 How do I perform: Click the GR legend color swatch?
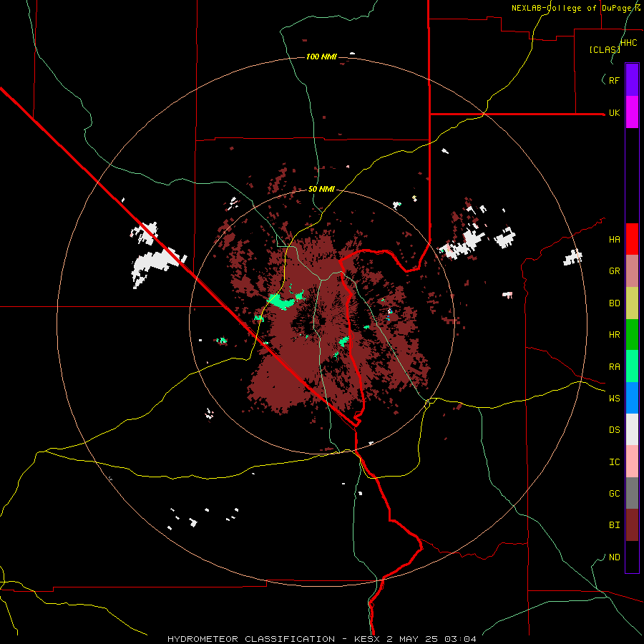[x=632, y=271]
